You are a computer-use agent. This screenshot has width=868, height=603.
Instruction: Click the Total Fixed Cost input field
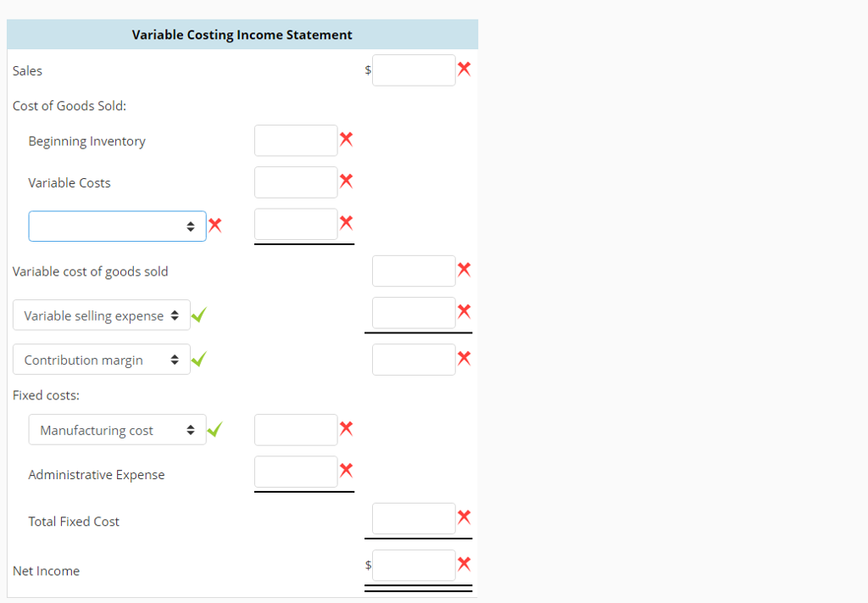pyautogui.click(x=414, y=517)
